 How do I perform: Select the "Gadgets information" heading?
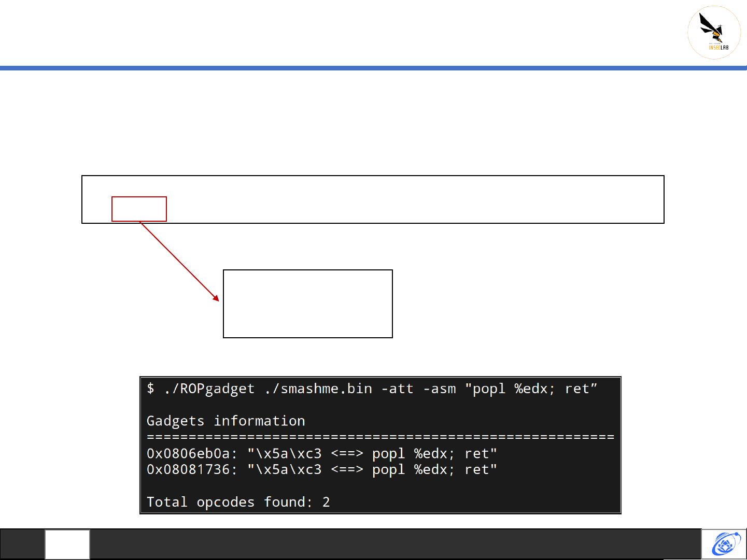225,421
